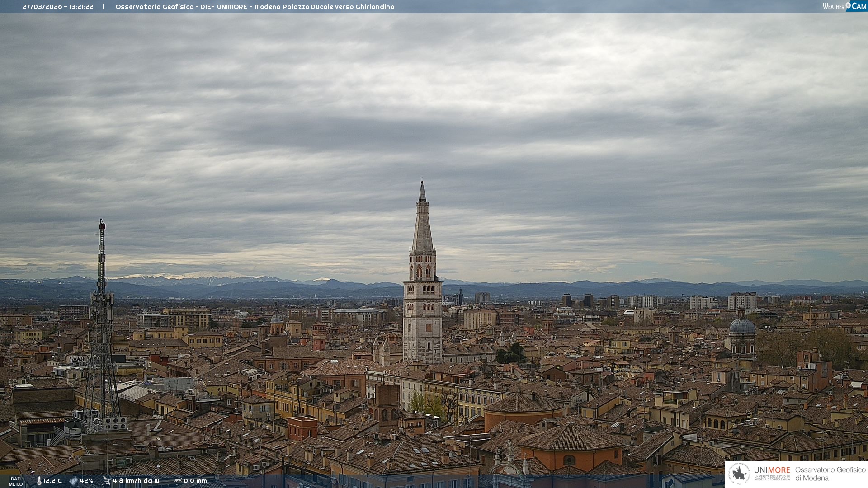Click the 42% humidity value
Screen dimensions: 868x488
point(86,481)
